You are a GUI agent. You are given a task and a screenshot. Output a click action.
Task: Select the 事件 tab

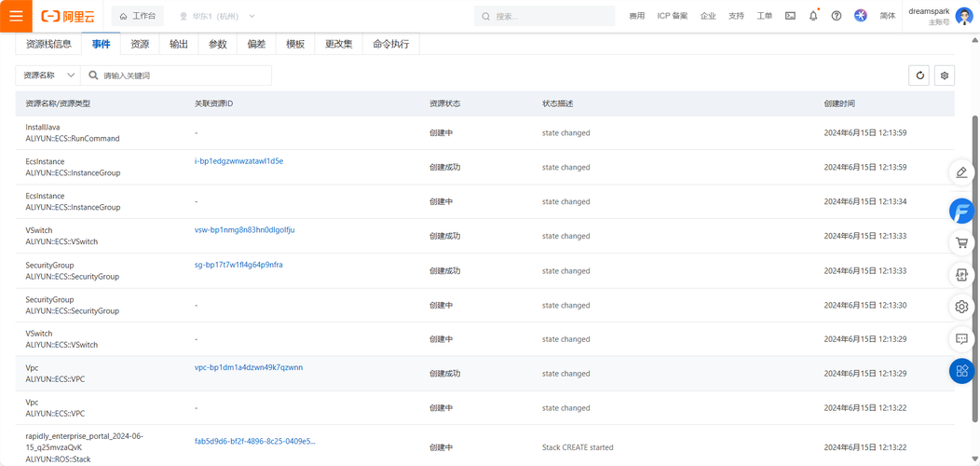coord(102,45)
